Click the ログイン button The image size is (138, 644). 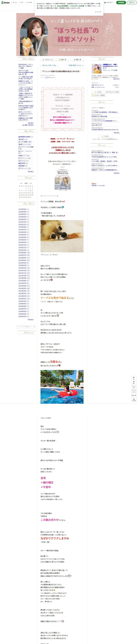[x=132, y=2]
